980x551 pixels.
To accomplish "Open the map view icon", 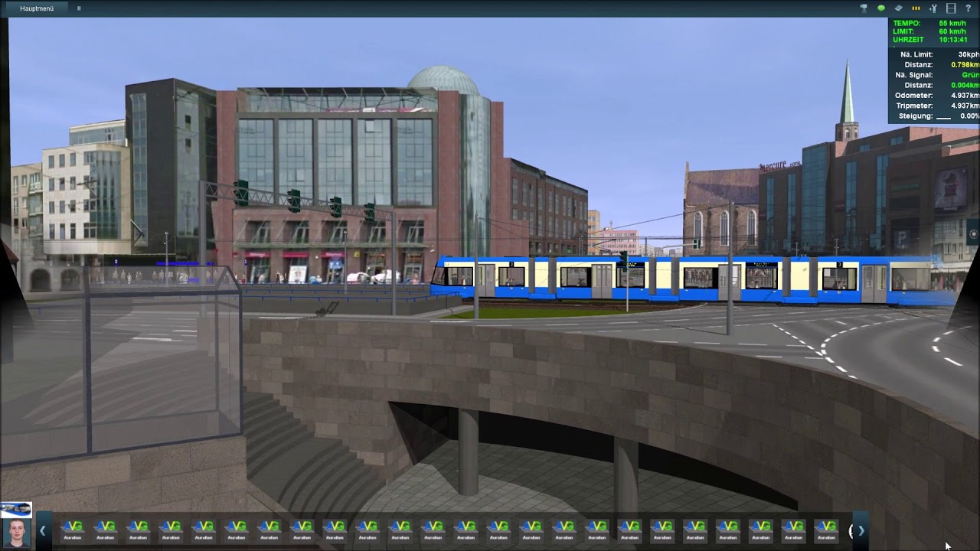I will click(x=899, y=8).
